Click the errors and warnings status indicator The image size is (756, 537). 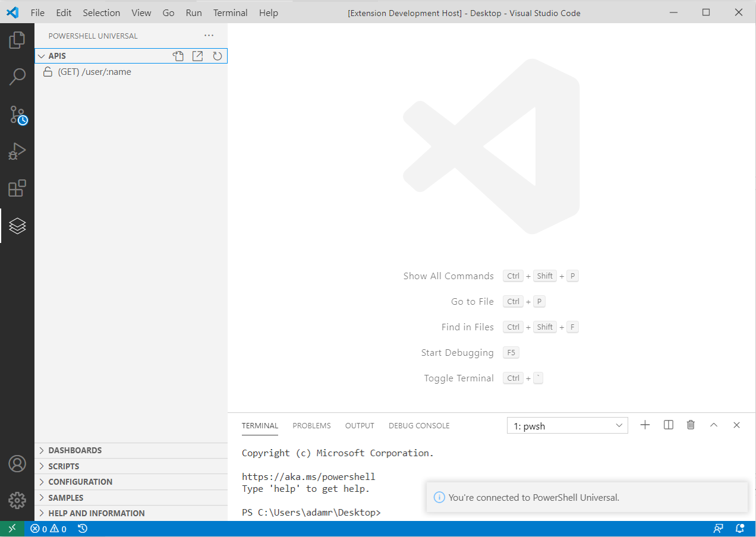click(x=49, y=529)
